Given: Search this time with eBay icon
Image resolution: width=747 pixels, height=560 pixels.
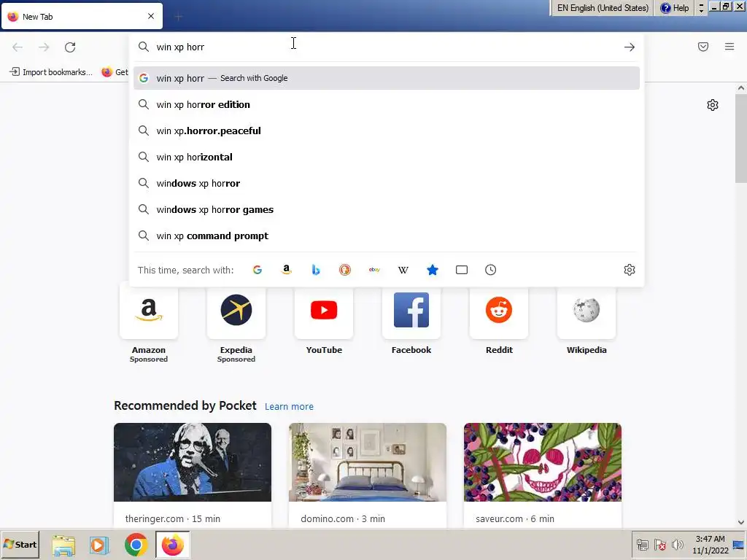Looking at the screenshot, I should pyautogui.click(x=374, y=270).
